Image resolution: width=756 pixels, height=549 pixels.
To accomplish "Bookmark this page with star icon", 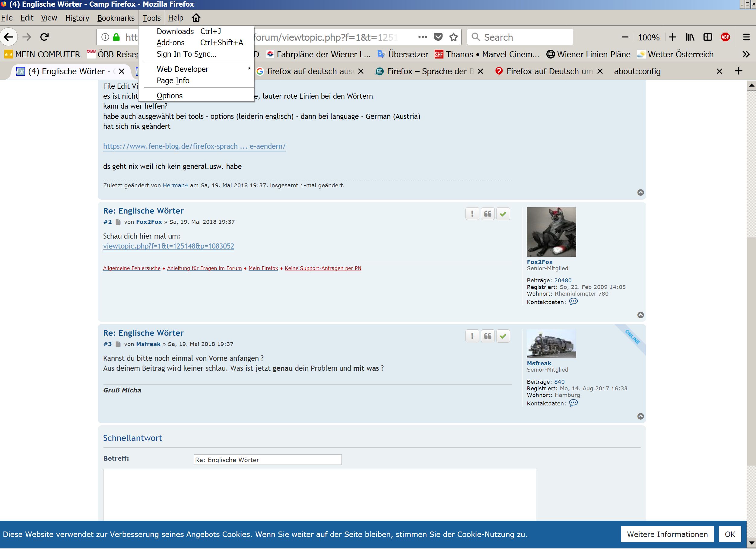I will [453, 37].
